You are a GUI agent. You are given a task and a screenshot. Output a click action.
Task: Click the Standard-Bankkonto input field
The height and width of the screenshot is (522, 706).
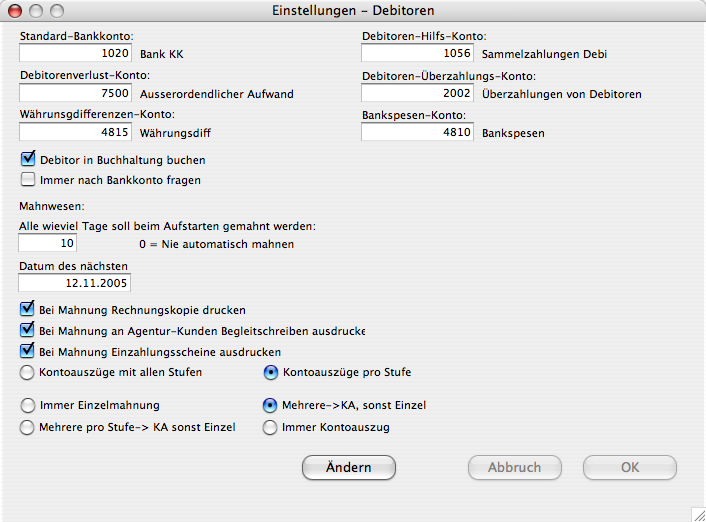[x=76, y=53]
